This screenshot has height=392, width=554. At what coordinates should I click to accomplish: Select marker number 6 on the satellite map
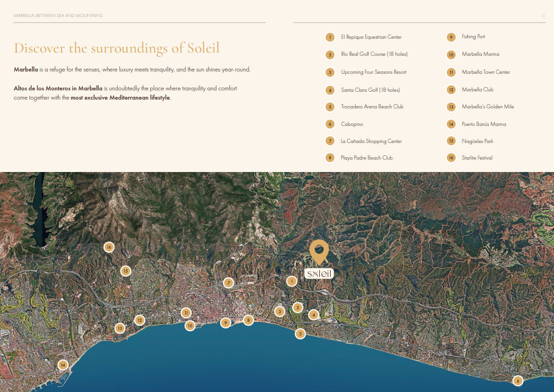click(x=518, y=381)
